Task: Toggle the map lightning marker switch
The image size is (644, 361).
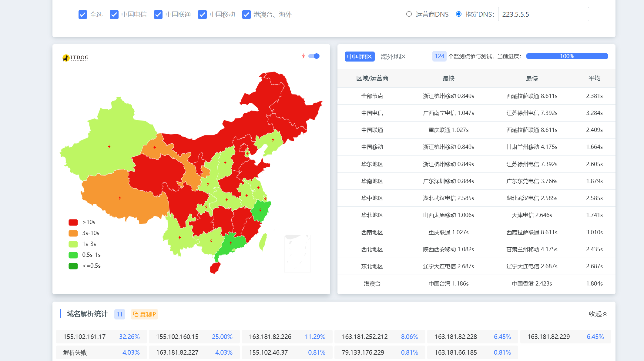Action: [314, 56]
